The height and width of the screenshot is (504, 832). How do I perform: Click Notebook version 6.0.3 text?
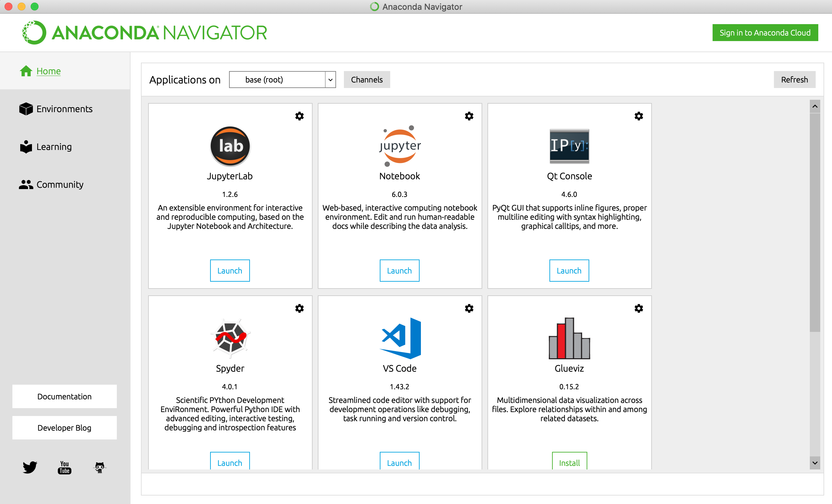point(399,194)
